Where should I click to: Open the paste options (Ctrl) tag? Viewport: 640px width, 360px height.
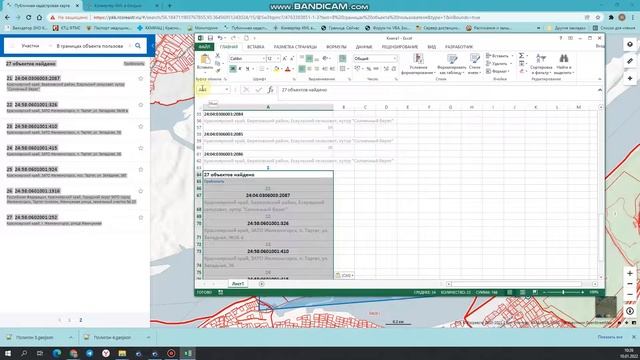pos(344,276)
